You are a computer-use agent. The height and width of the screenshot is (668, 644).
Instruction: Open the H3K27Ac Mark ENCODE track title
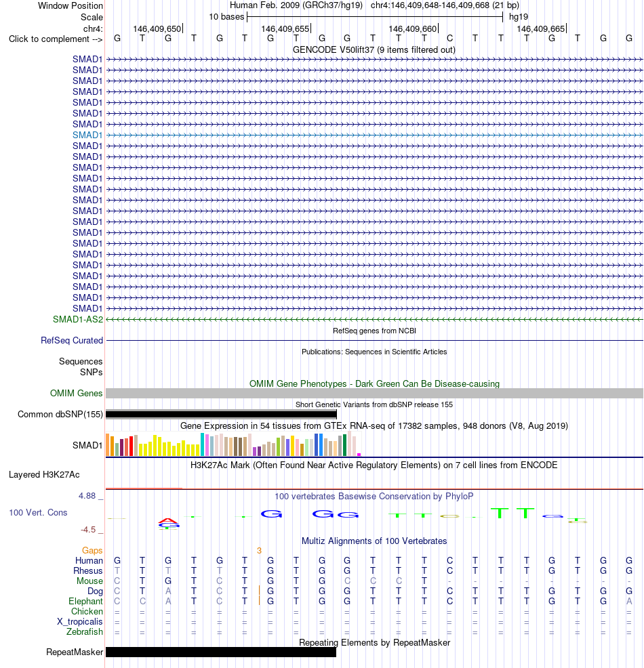(374, 465)
